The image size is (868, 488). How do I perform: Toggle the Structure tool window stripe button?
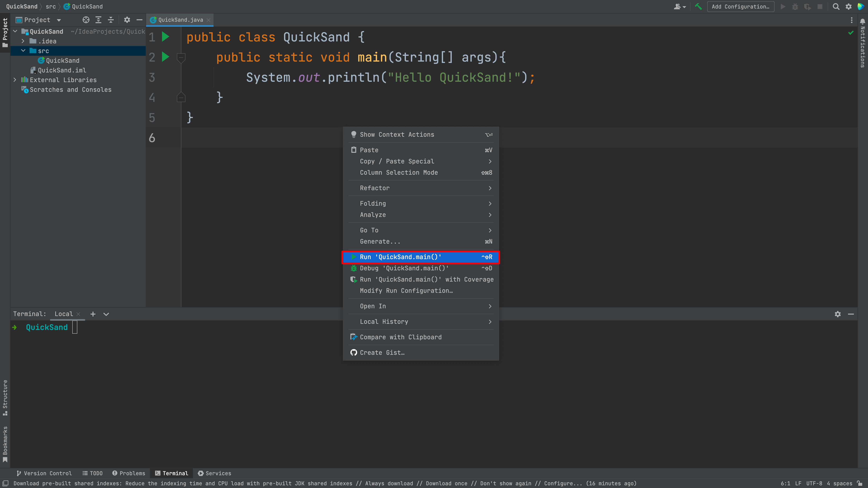(x=5, y=397)
